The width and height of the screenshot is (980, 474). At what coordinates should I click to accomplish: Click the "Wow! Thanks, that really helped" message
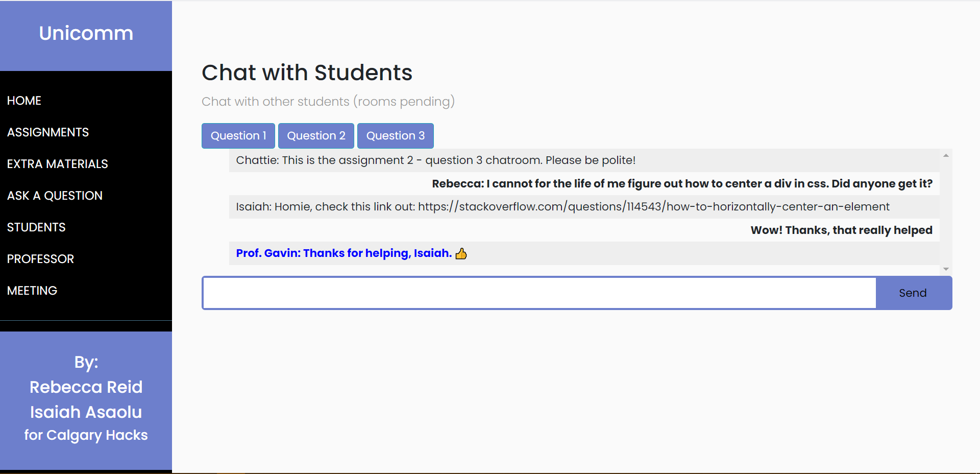[x=841, y=230]
